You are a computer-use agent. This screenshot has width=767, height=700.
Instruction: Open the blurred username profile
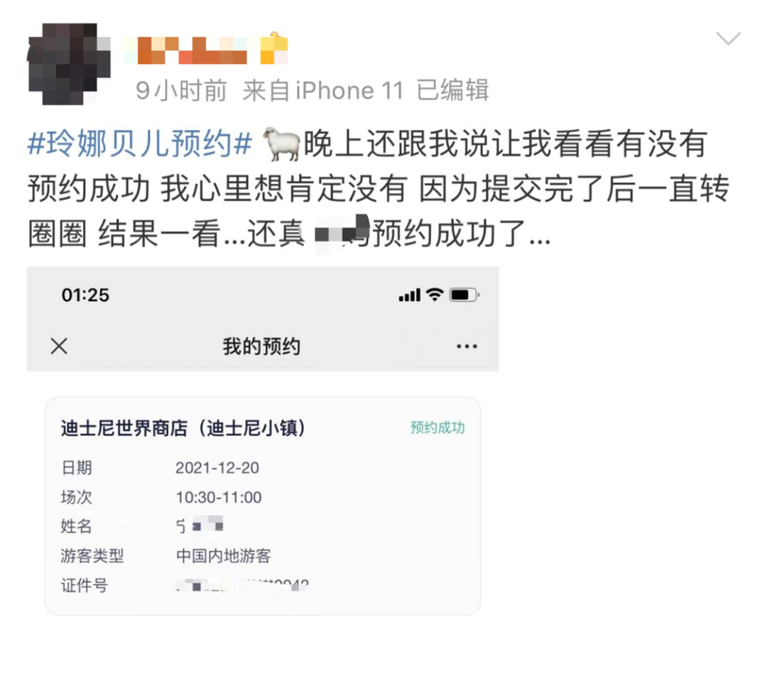click(x=206, y=50)
